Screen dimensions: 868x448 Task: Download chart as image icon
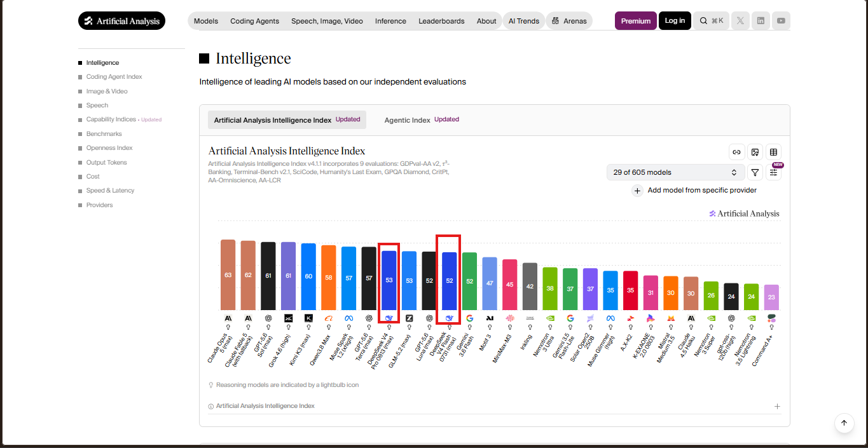click(x=755, y=152)
